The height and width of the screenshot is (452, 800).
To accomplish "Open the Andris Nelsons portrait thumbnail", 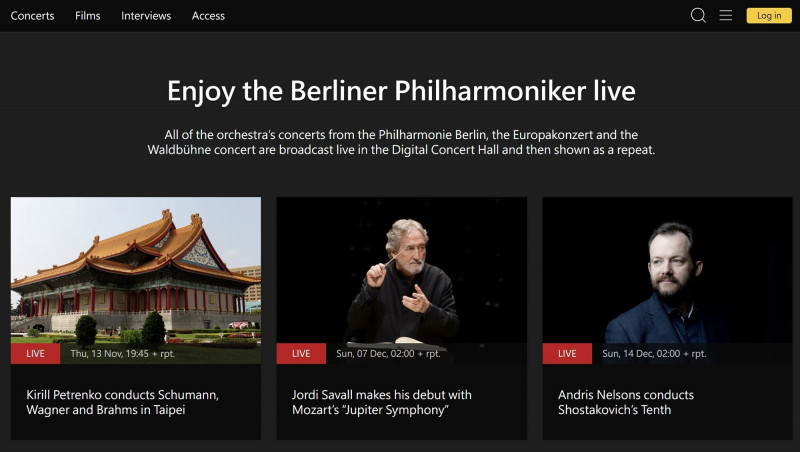I will click(x=668, y=270).
